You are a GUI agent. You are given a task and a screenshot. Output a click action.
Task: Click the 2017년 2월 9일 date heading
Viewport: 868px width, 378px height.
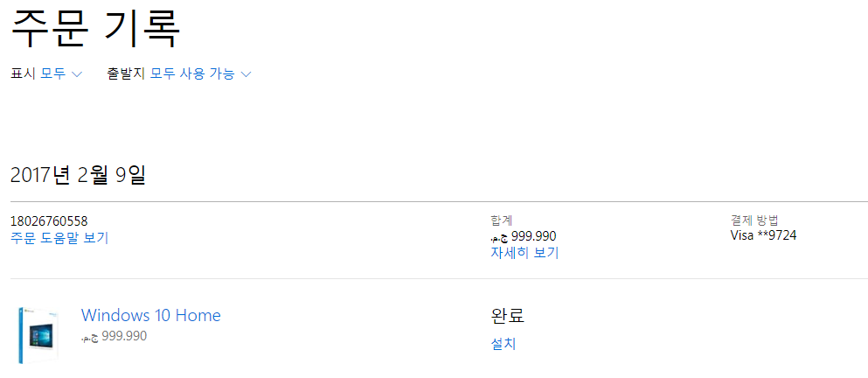[x=78, y=175]
